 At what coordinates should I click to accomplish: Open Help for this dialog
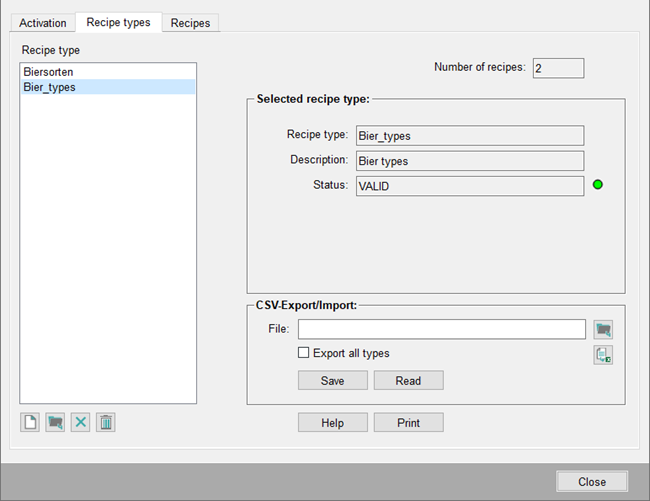tap(332, 423)
